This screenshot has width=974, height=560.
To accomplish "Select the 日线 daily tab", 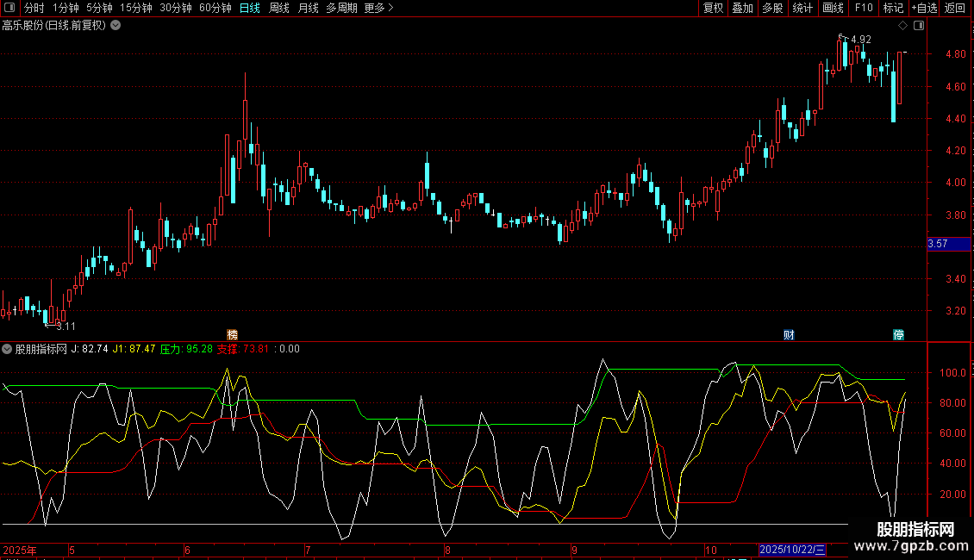I will coord(250,8).
